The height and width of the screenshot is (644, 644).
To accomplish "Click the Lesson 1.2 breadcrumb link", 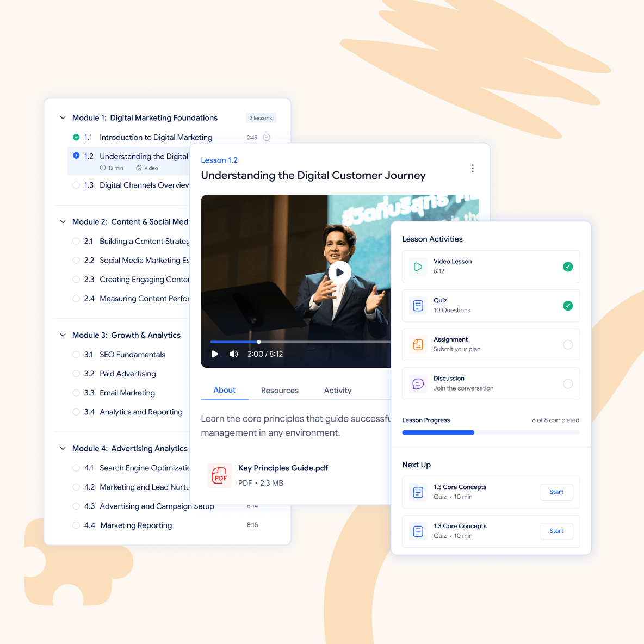I will click(219, 160).
